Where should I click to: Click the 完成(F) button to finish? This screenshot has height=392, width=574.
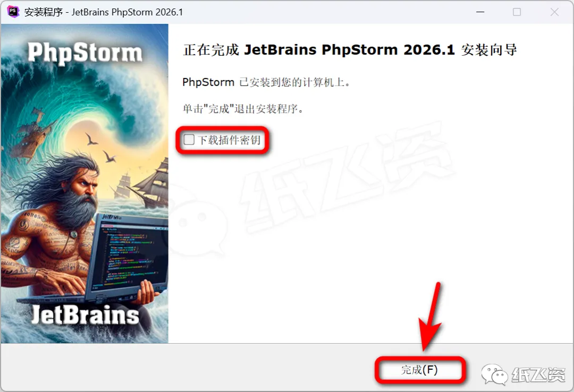419,370
